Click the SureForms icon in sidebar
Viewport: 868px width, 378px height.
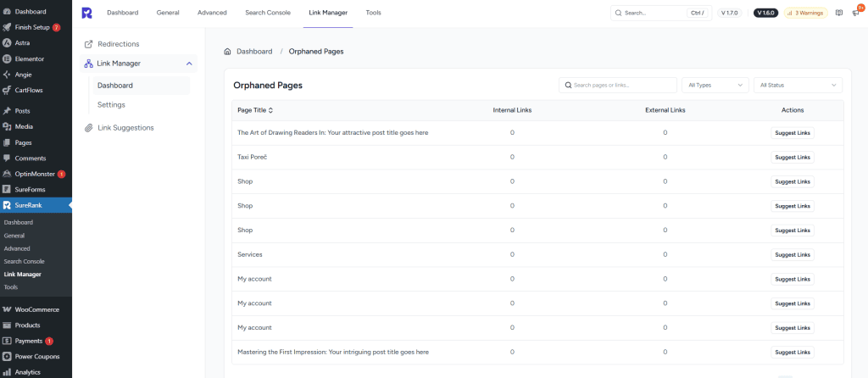[7, 189]
